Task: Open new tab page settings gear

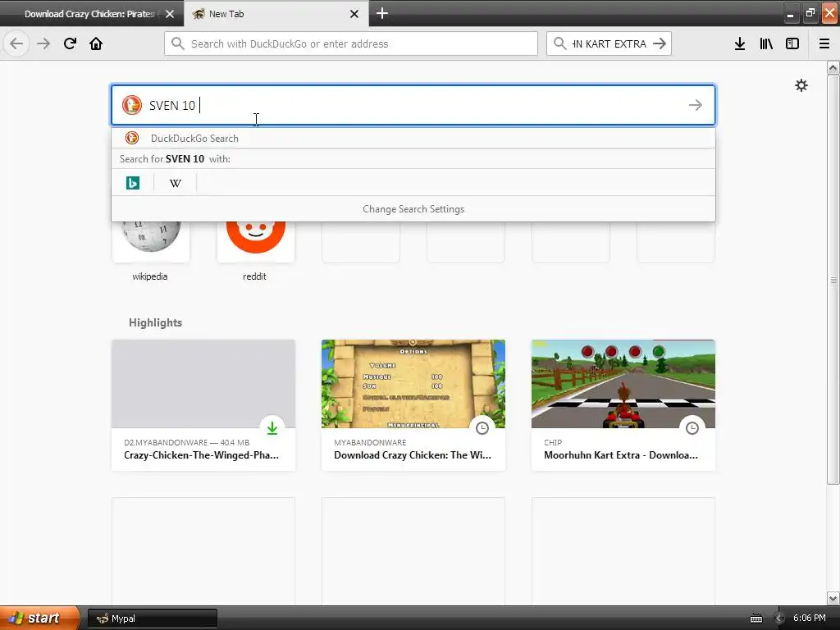Action: click(x=801, y=85)
